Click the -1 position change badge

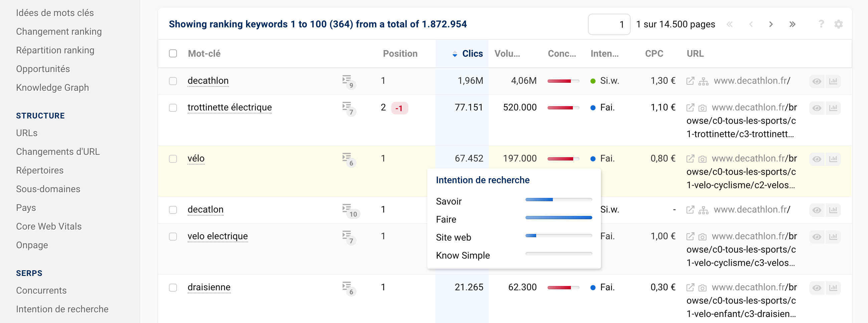[x=399, y=108]
